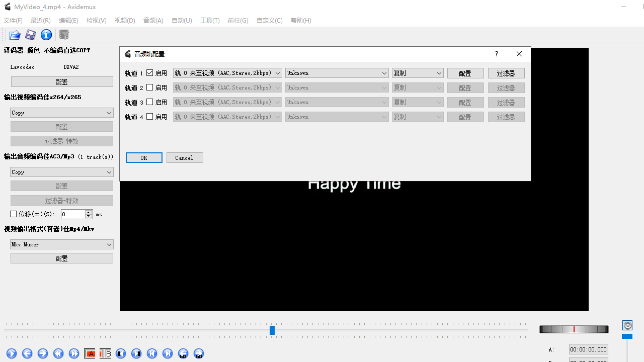The image size is (644, 362).
Task: Open the Unknown language dropdown for track 1
Action: [x=337, y=72]
